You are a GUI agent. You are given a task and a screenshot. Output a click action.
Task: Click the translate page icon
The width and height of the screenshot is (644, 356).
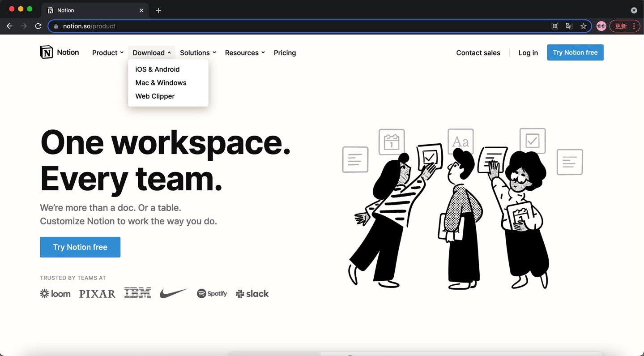click(569, 26)
